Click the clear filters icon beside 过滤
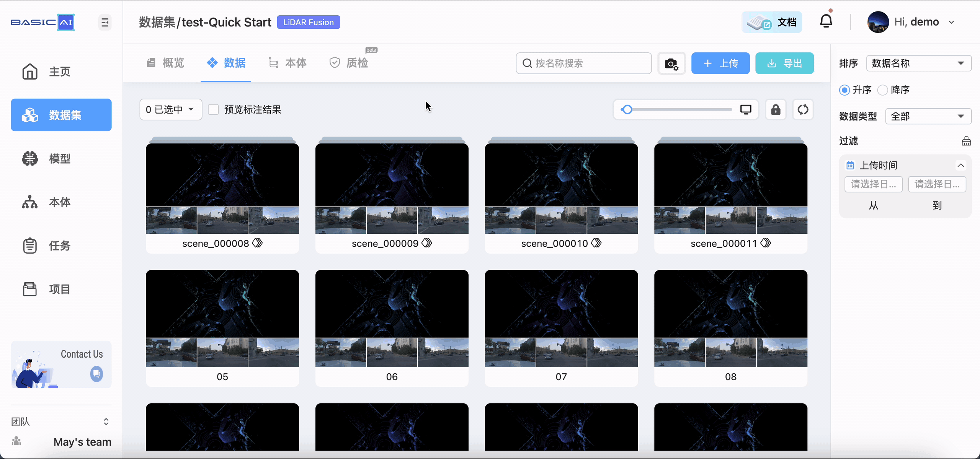 (x=966, y=141)
